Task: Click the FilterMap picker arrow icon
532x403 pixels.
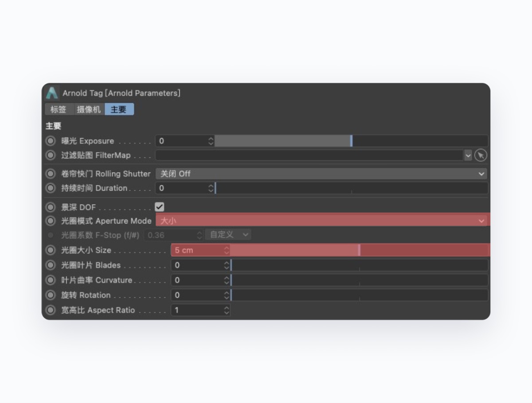Action: point(481,155)
